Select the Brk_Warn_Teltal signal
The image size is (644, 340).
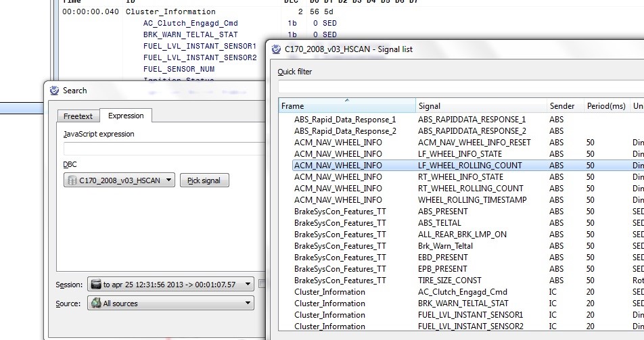click(445, 246)
